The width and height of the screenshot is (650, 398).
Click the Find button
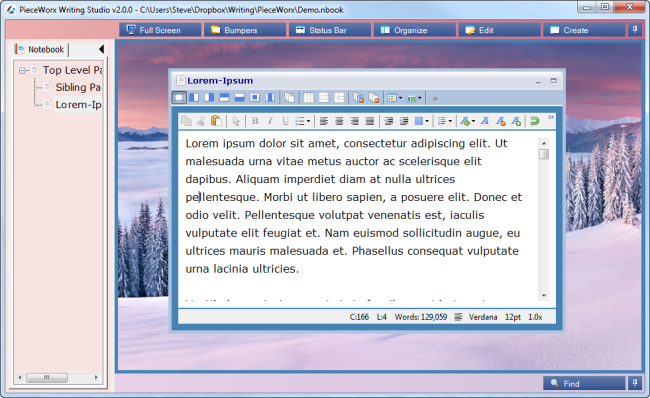pyautogui.click(x=584, y=383)
